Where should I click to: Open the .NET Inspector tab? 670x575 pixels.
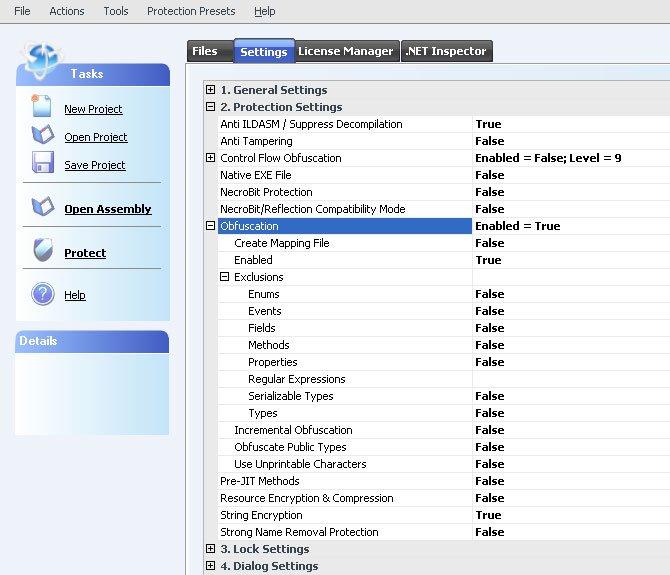pos(446,51)
